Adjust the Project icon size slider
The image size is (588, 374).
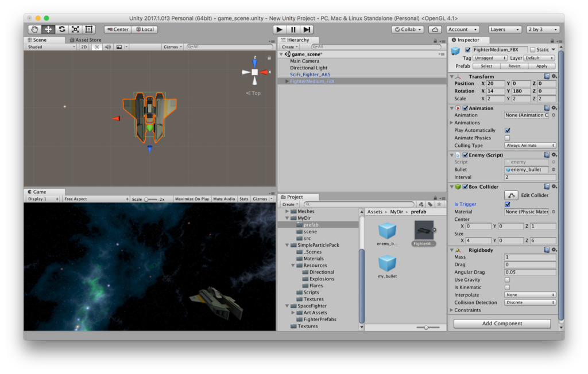pyautogui.click(x=427, y=328)
